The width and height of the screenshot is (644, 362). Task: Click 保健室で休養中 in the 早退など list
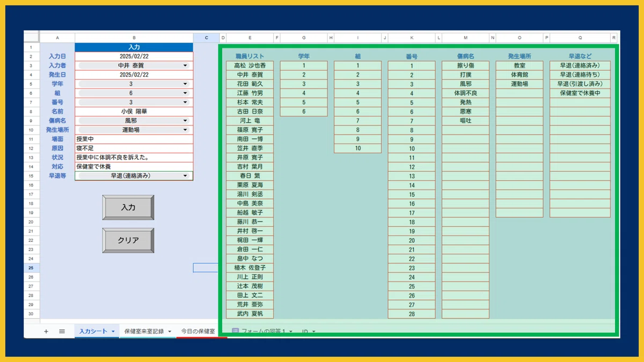(580, 93)
